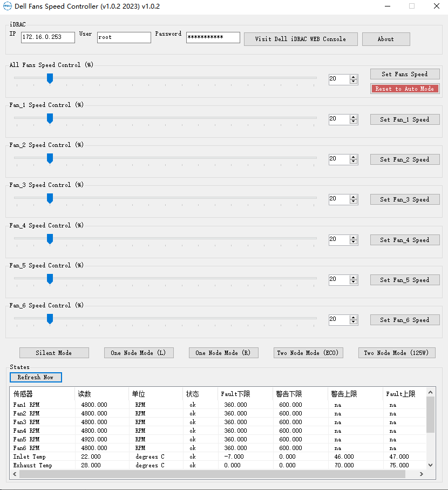Click Set Fan_6 Speed button
Screen dimensions: 448x490
pyautogui.click(x=405, y=320)
